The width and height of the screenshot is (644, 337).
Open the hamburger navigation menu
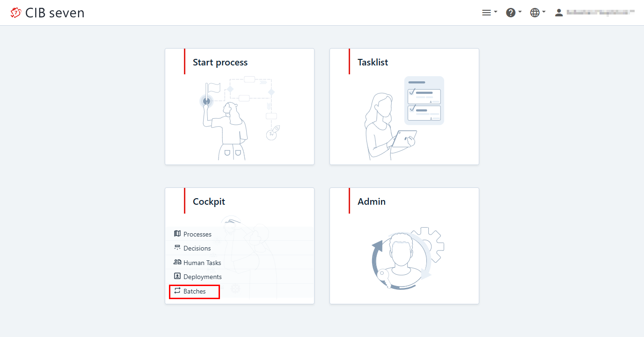489,13
